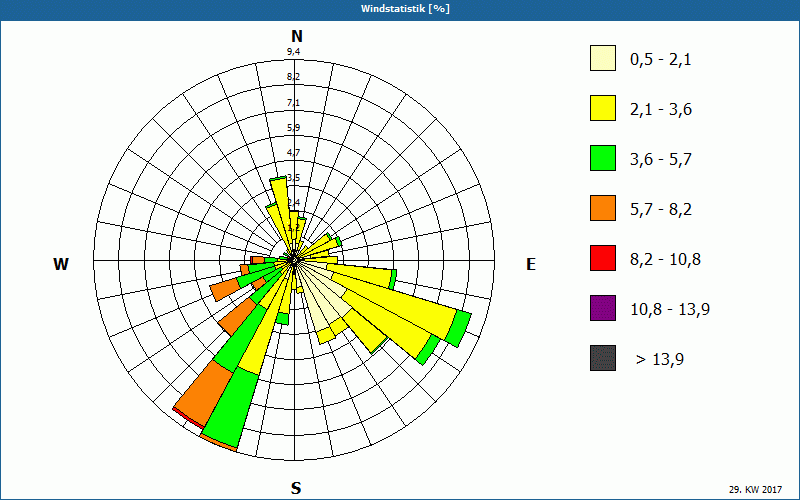Click the 4,7 radial axis value

[x=293, y=153]
